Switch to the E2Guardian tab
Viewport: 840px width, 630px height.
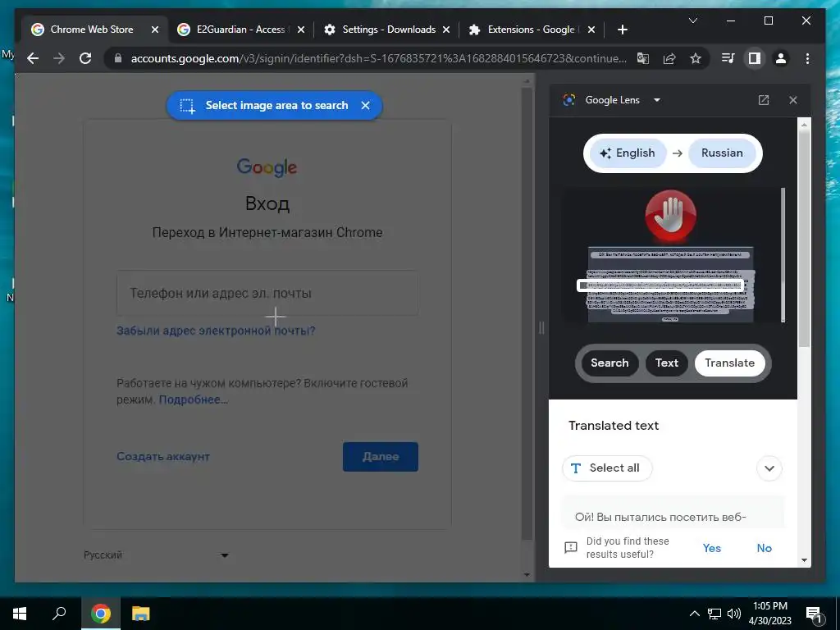click(x=240, y=30)
